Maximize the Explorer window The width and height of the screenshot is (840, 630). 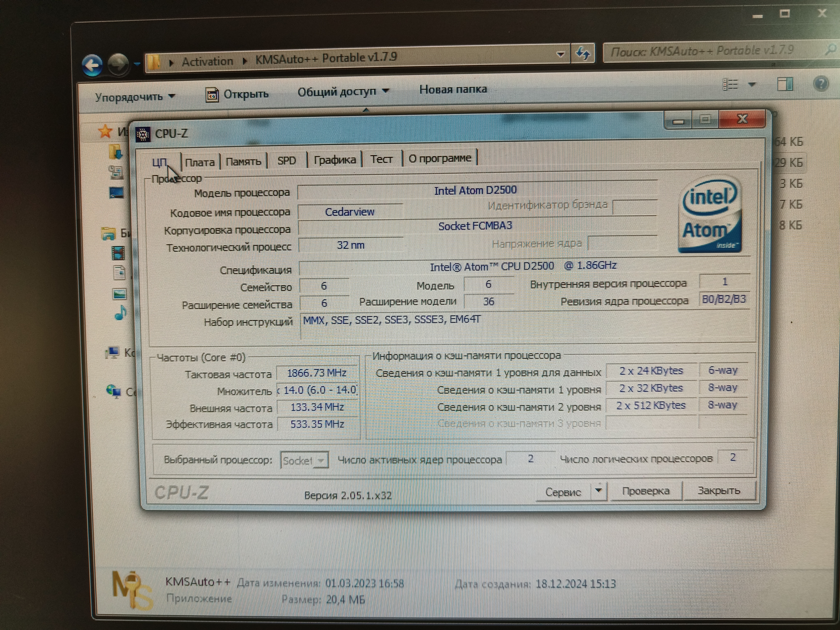(785, 14)
